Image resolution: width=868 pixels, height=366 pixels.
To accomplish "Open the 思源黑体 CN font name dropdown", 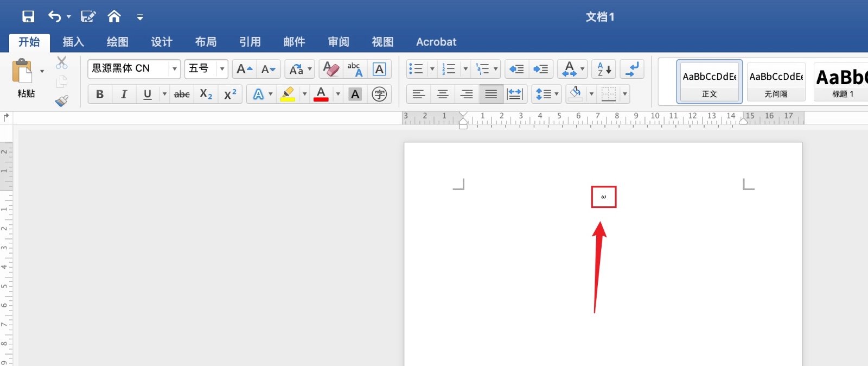I will (x=175, y=69).
